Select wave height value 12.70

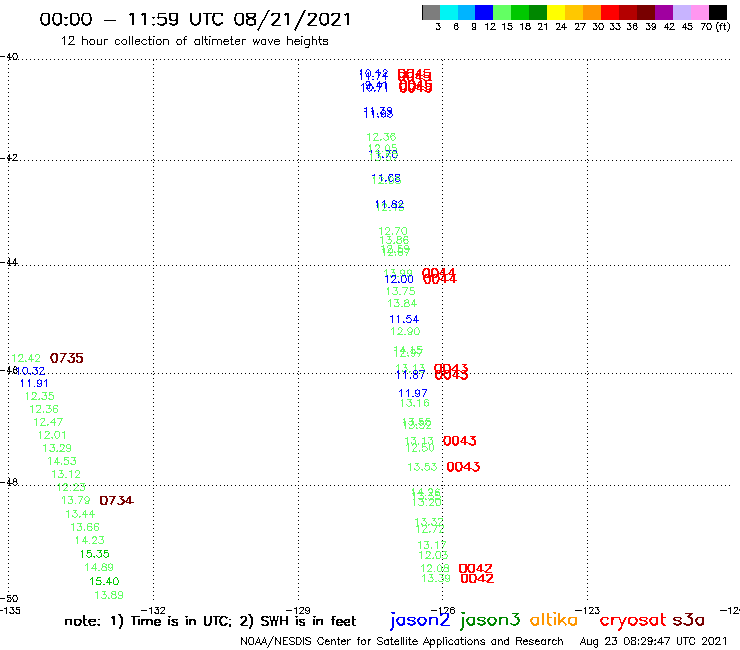pos(393,231)
